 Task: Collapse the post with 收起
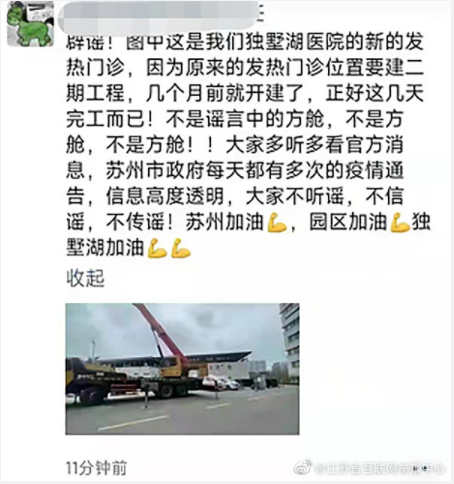pos(85,278)
